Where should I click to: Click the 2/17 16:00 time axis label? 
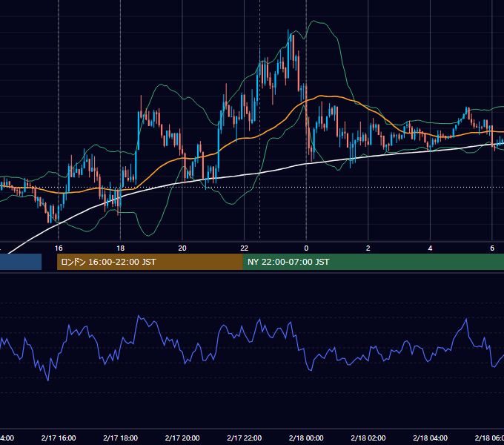[x=59, y=438]
